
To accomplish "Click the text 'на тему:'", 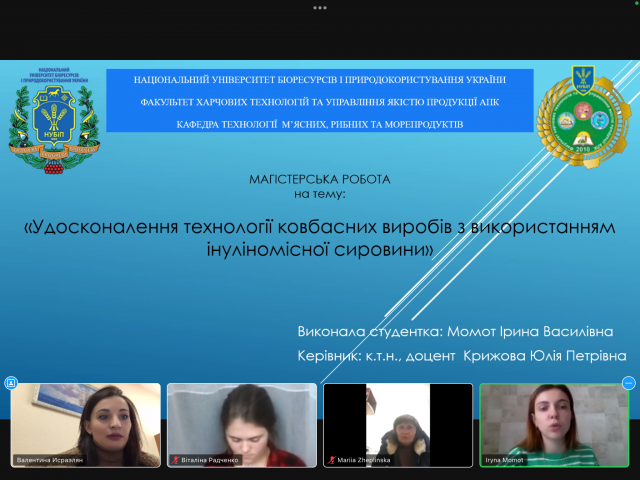I will 320,194.
